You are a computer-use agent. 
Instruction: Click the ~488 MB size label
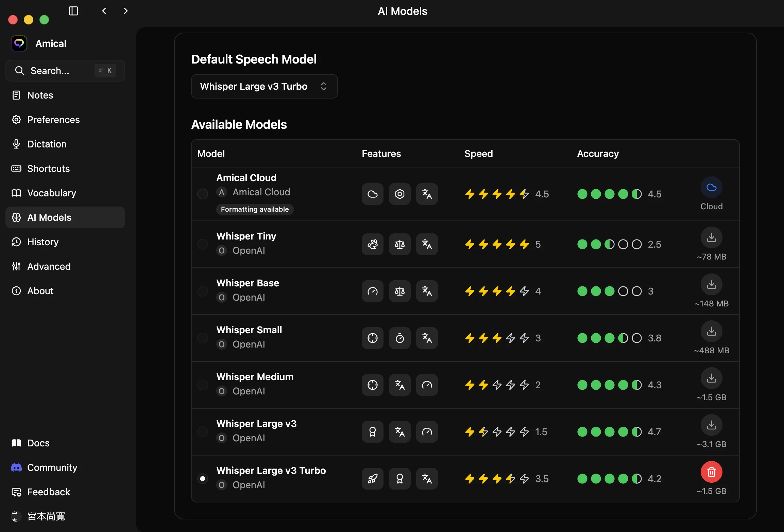click(x=712, y=350)
